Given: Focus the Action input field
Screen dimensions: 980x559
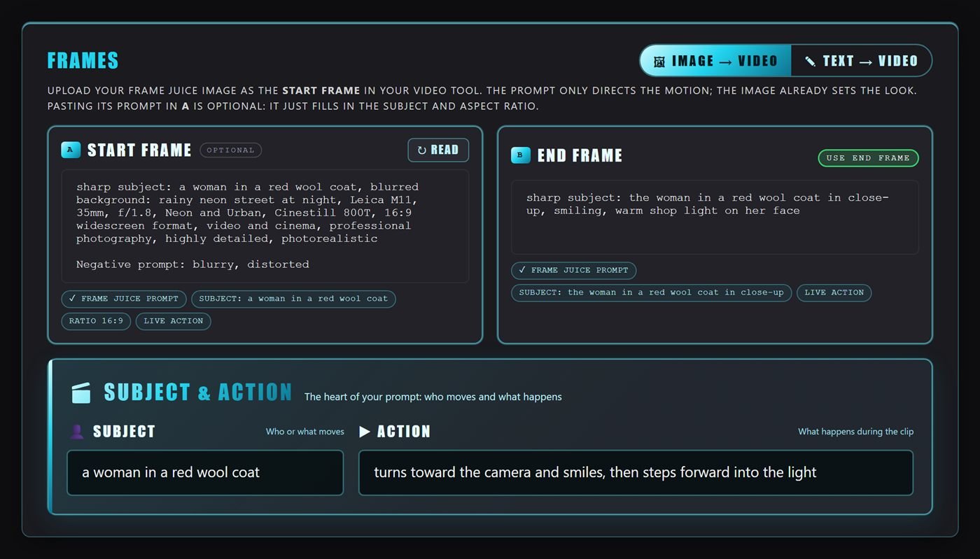Looking at the screenshot, I should click(x=636, y=473).
